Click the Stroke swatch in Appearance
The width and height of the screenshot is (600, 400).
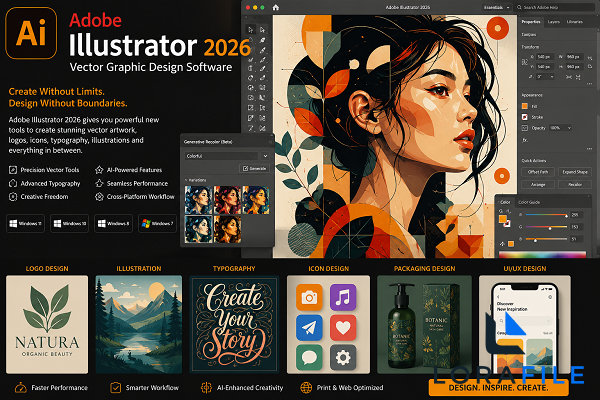(525, 117)
